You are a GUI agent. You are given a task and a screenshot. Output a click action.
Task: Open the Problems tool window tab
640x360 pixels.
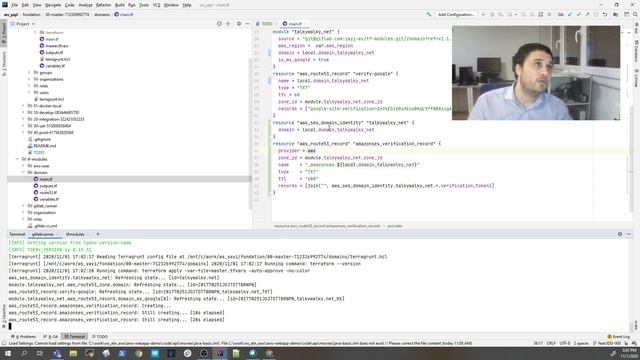24,337
